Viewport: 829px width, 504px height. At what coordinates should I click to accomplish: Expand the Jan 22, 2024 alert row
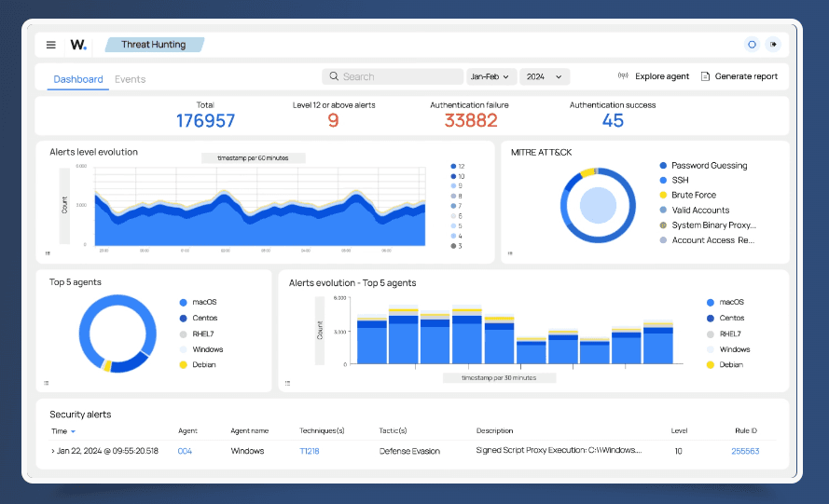(52, 451)
